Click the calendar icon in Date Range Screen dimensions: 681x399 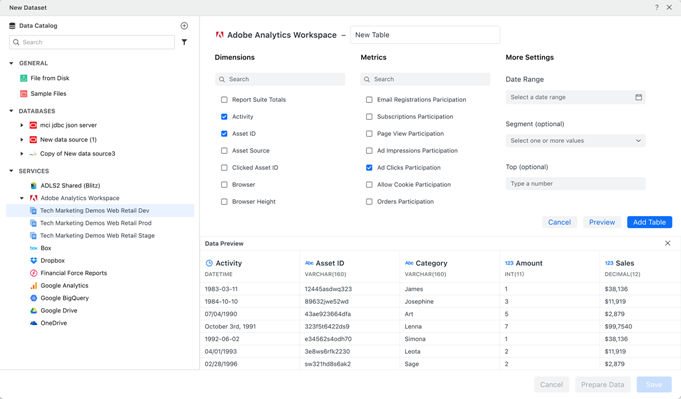click(x=638, y=97)
